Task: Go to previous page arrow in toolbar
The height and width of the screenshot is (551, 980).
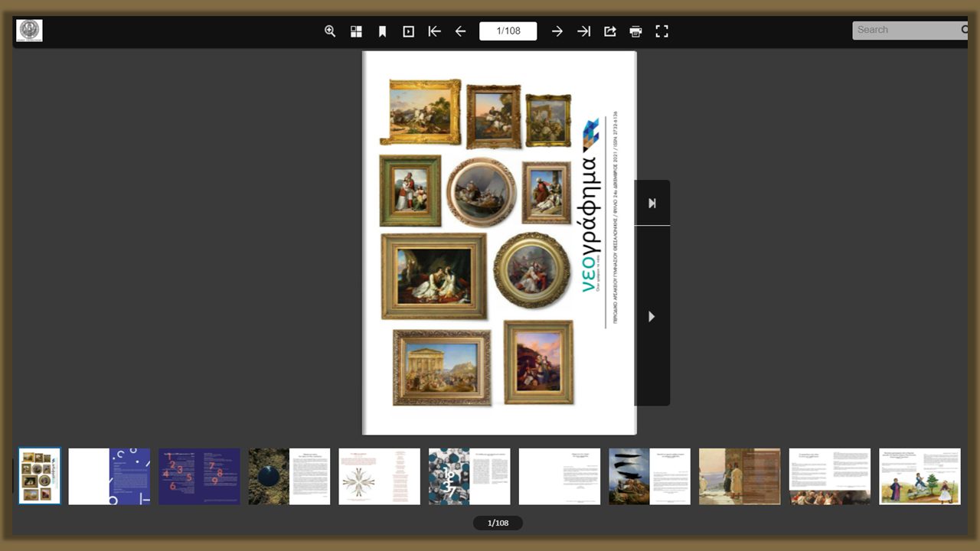Action: tap(460, 31)
